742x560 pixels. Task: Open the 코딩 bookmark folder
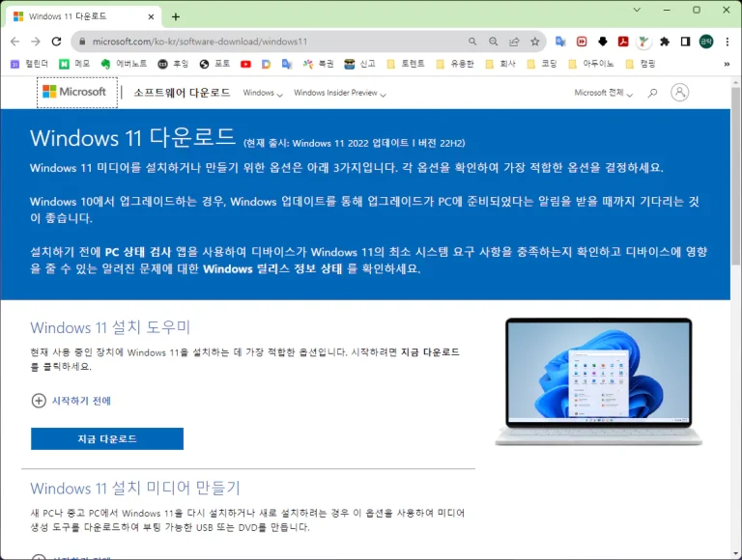[542, 64]
